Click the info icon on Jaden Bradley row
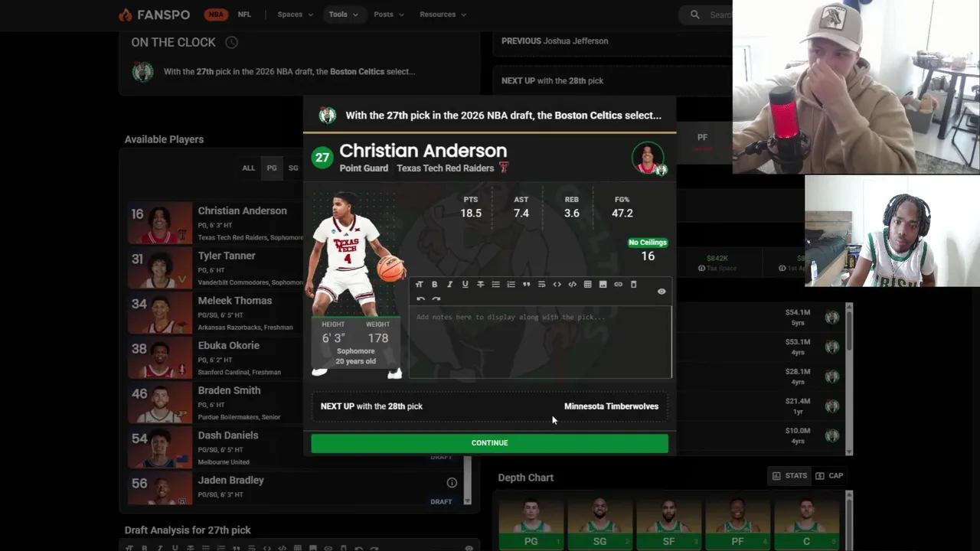980x551 pixels. click(x=452, y=483)
